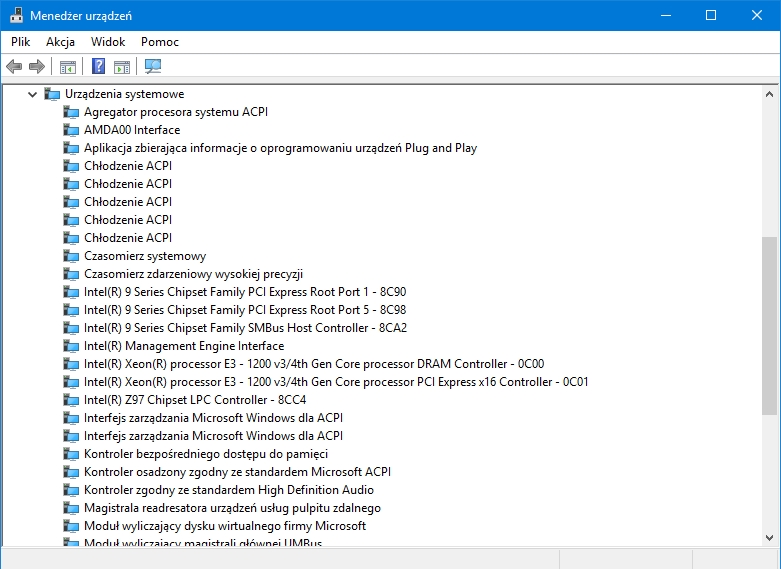781x569 pixels.
Task: Select Czasomierz systemowy device
Action: [145, 256]
